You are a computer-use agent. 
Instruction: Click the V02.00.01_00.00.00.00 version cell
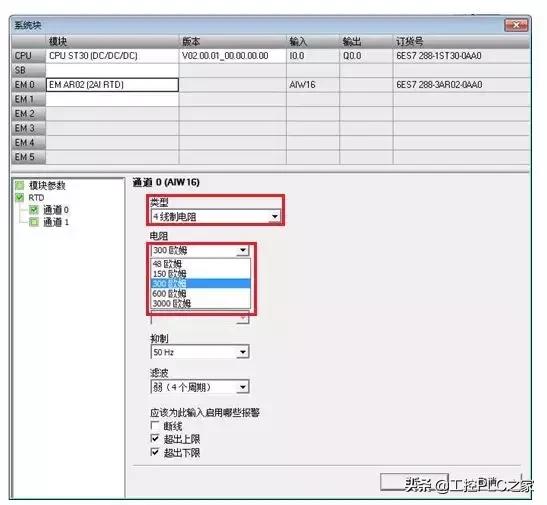(x=232, y=56)
